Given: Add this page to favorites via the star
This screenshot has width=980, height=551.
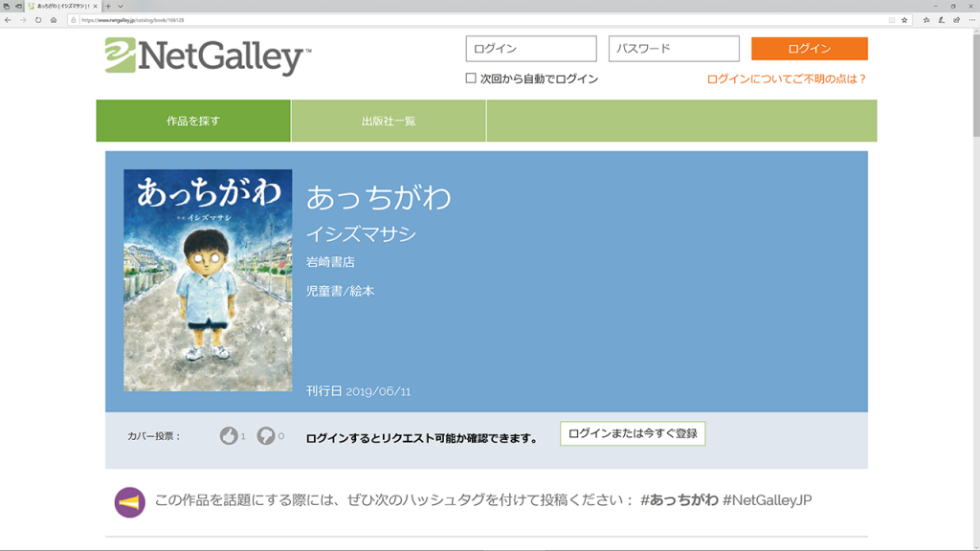Looking at the screenshot, I should pyautogui.click(x=904, y=20).
